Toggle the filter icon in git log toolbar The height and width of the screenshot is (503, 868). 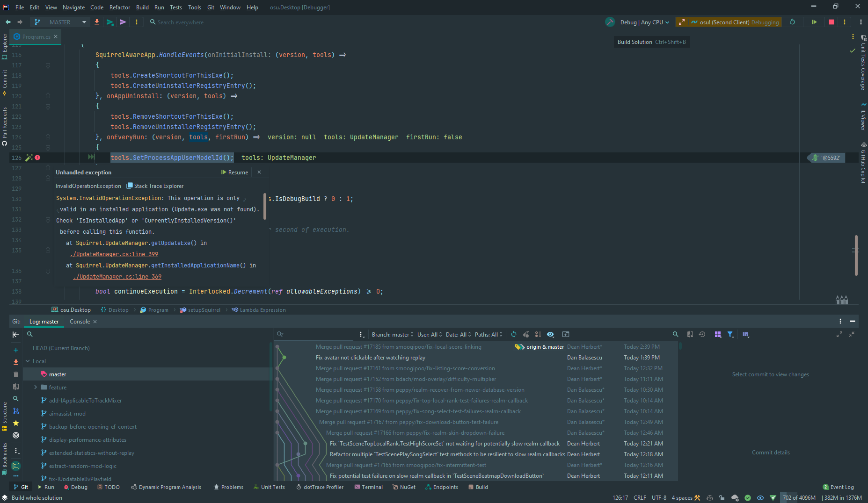coord(730,334)
